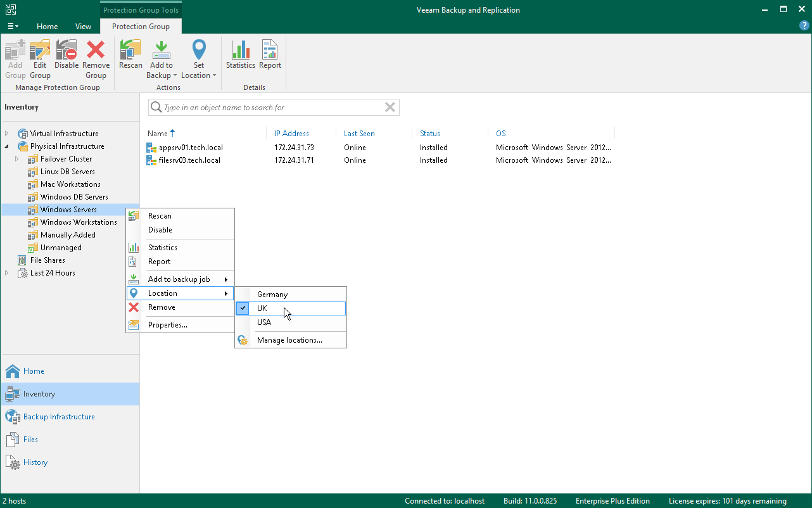812x508 pixels.
Task: Select the Windows Workstations group
Action: tap(79, 222)
